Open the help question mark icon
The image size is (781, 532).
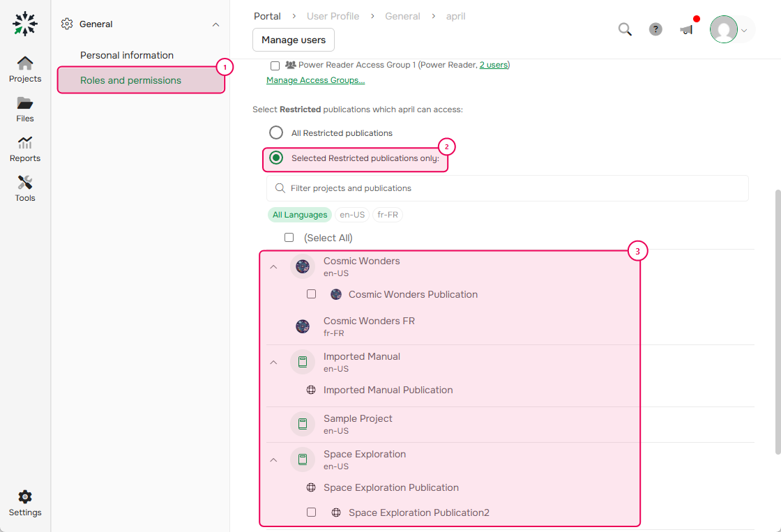[655, 29]
